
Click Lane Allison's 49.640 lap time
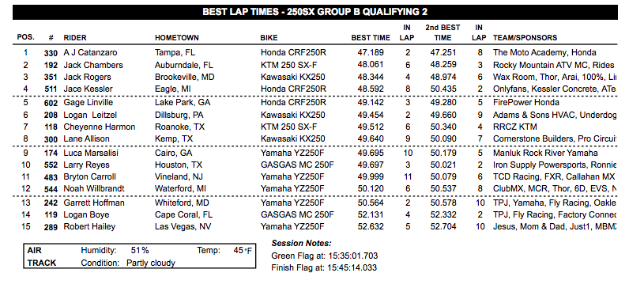coord(371,138)
